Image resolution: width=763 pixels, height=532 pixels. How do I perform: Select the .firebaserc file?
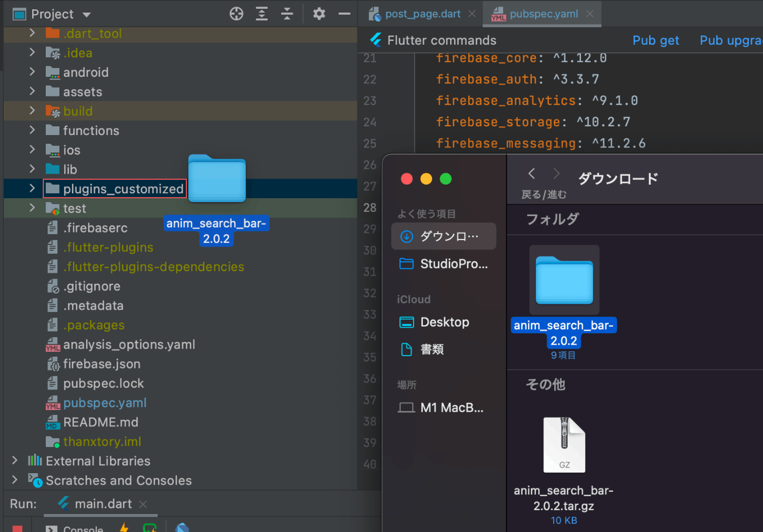point(95,228)
